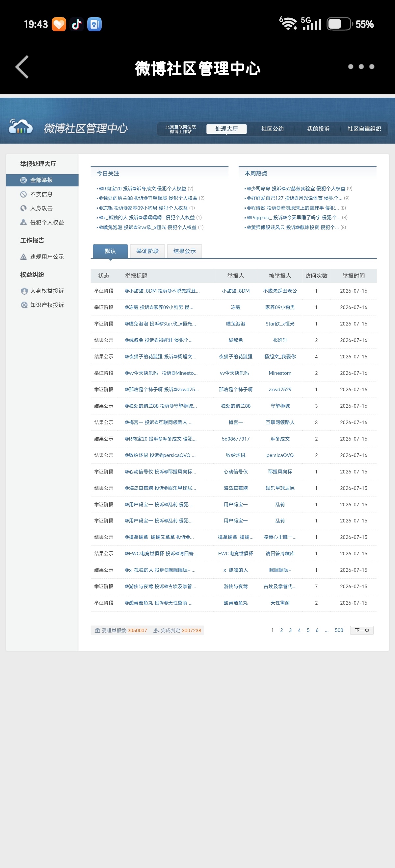Select the 默认 tab
Screen dimensions: 395x868
(110, 251)
